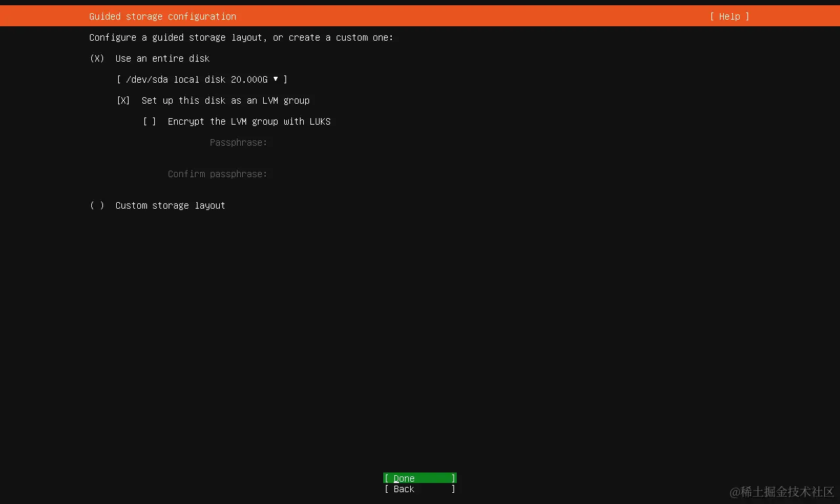Click the Done button

click(420, 478)
